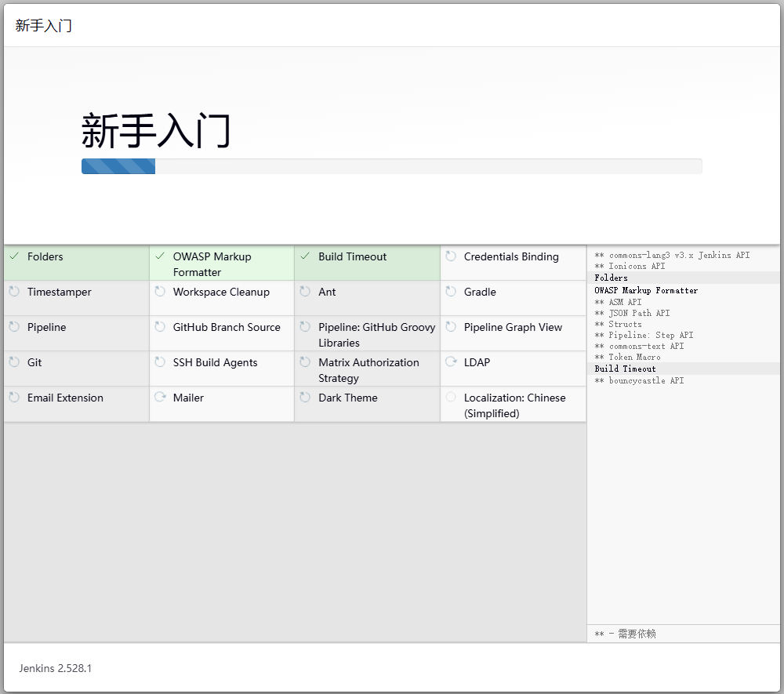Click the large 新手入门 heading

tap(156, 130)
